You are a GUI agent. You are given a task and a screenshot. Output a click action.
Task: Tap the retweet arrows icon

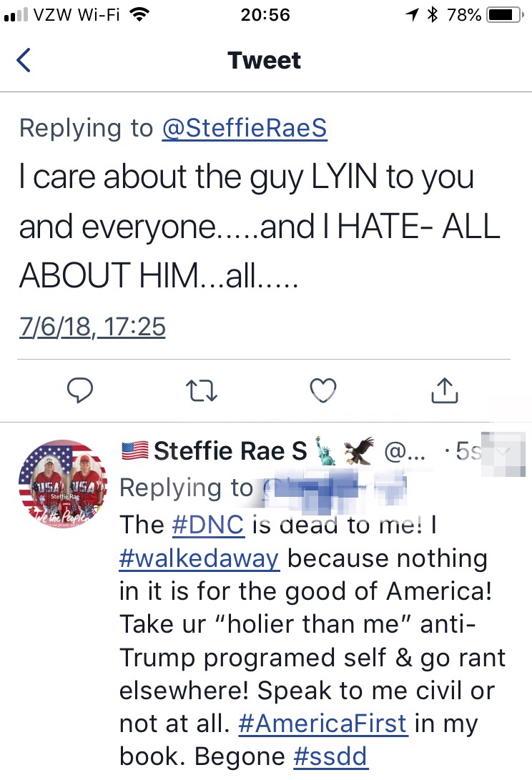(x=201, y=390)
